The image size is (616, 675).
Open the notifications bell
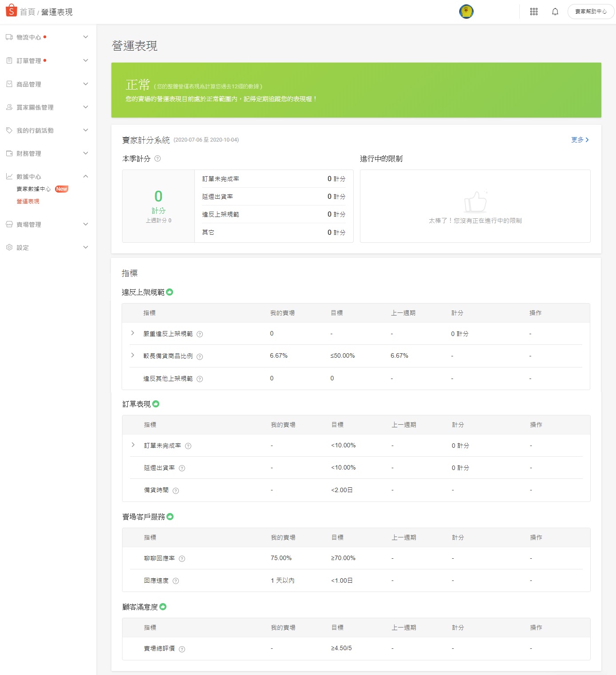click(x=555, y=12)
